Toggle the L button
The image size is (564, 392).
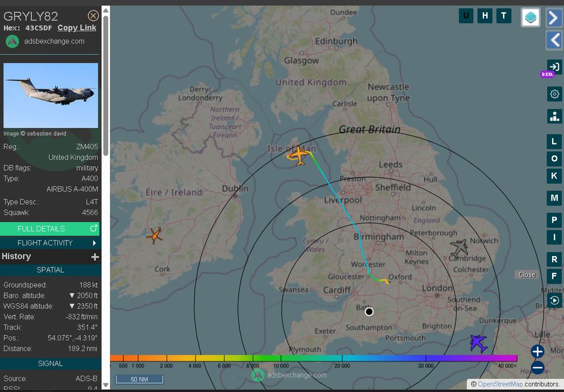[554, 142]
